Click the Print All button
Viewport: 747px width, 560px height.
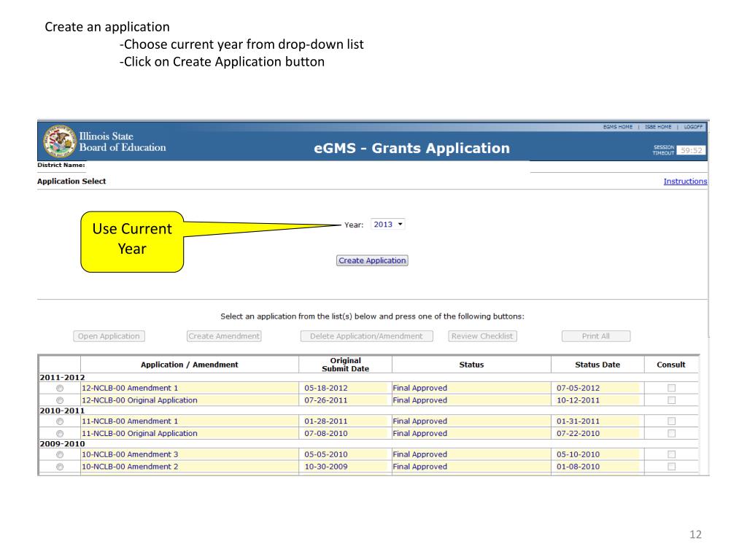pos(595,336)
